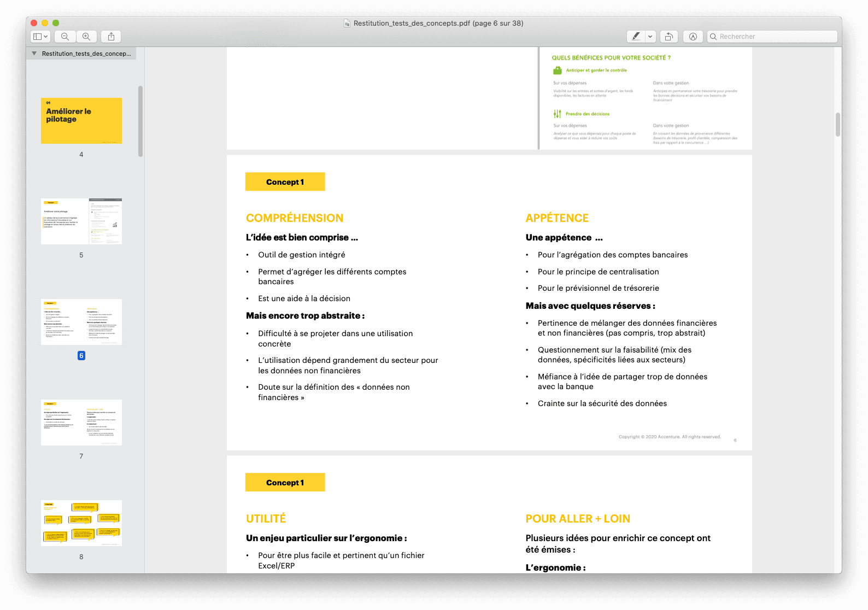Image resolution: width=868 pixels, height=610 pixels.
Task: Click 'Pour le principe de centralisation' bullet
Action: pyautogui.click(x=599, y=272)
